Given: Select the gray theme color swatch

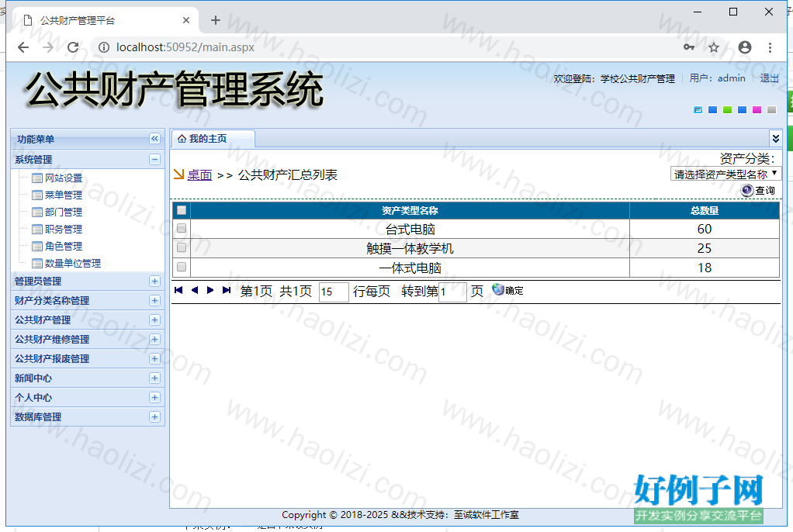Looking at the screenshot, I should tap(771, 110).
